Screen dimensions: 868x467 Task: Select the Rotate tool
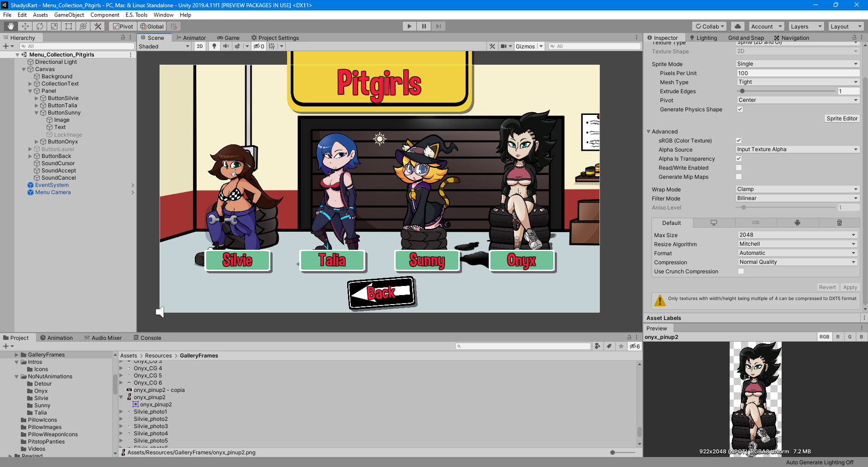(x=40, y=26)
